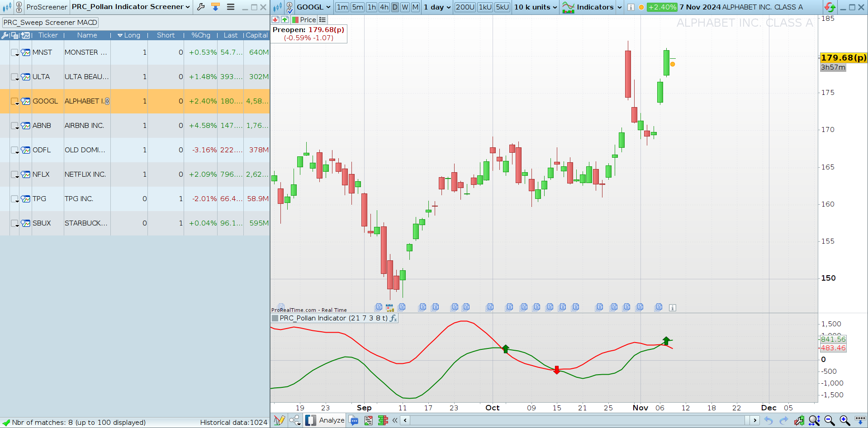
Task: Click the PRC_Pollan Indicator gray swatch
Action: point(275,318)
